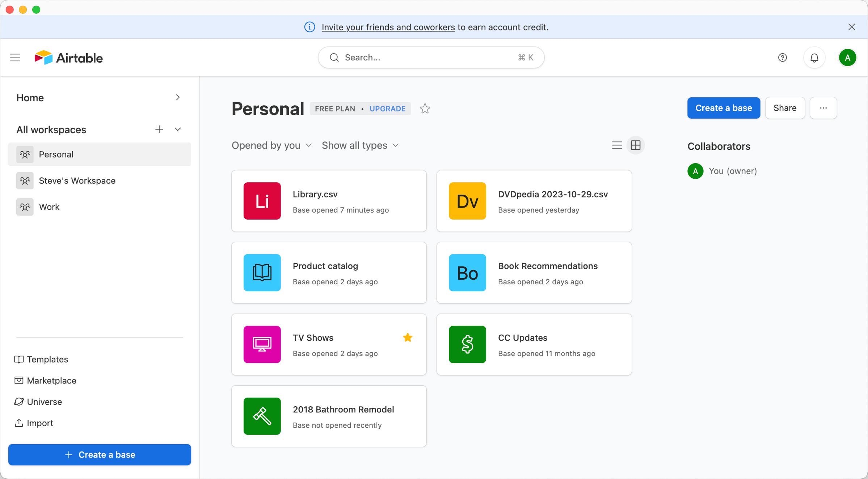This screenshot has width=868, height=479.
Task: Follow the 'Invite your friends and coworkers' link
Action: 388,27
